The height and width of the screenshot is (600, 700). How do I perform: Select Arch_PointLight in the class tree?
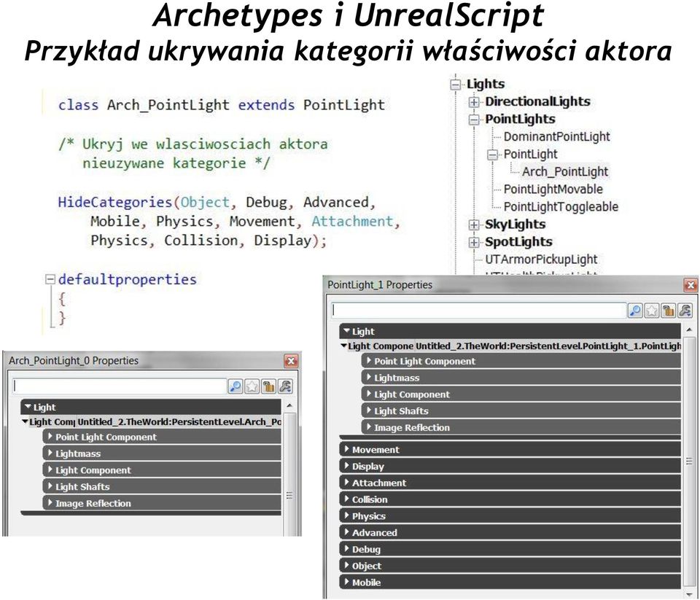point(564,171)
